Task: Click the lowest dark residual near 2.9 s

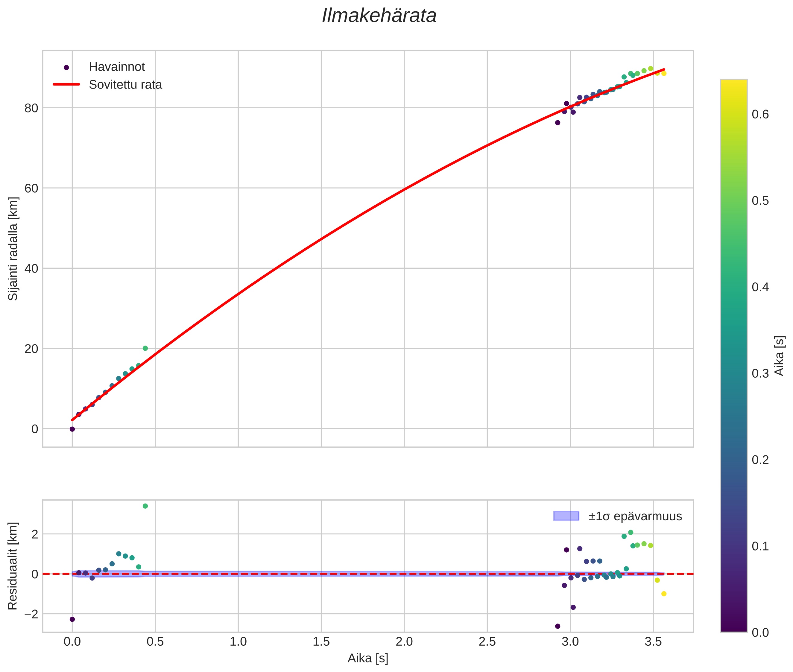Action: (x=557, y=626)
